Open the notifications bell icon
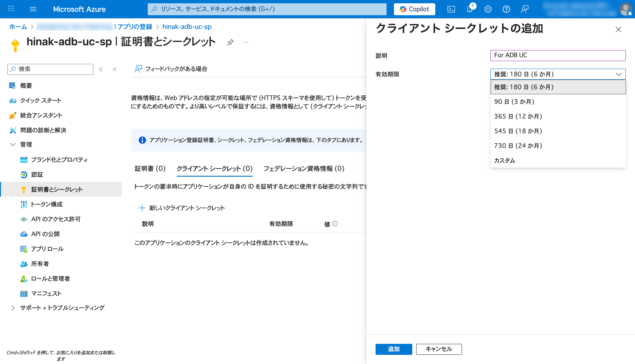Image resolution: width=635 pixels, height=364 pixels. [x=470, y=9]
